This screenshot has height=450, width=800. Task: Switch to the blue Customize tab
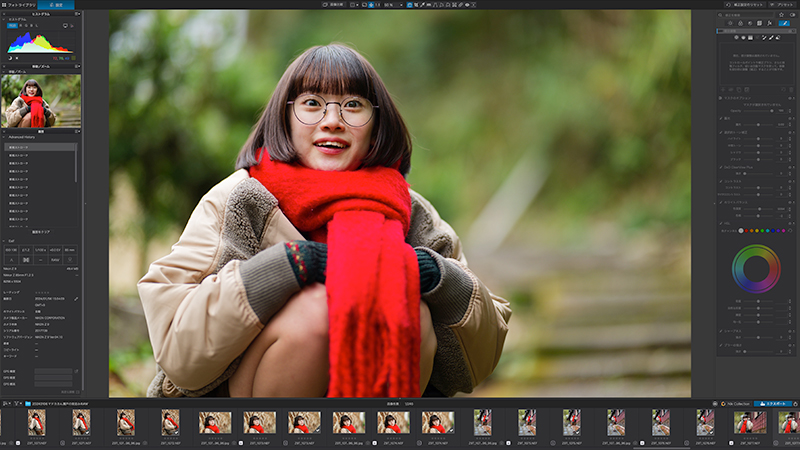pyautogui.click(x=56, y=5)
